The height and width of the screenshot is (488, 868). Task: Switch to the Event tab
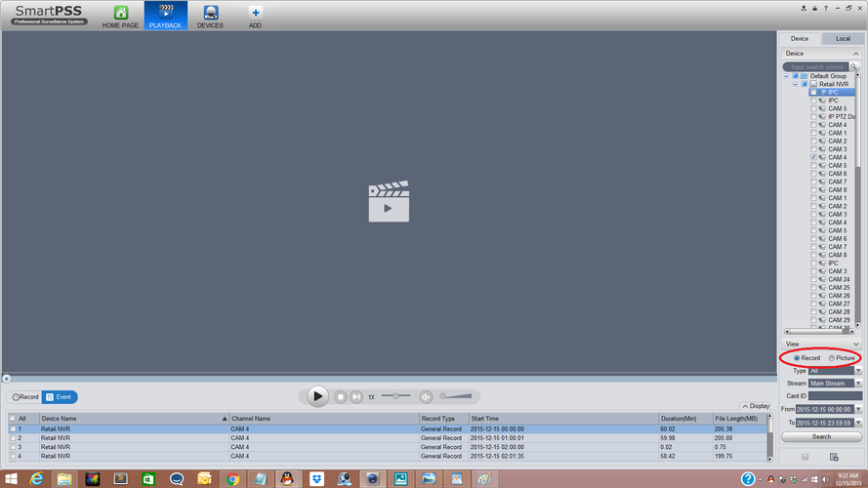(60, 397)
